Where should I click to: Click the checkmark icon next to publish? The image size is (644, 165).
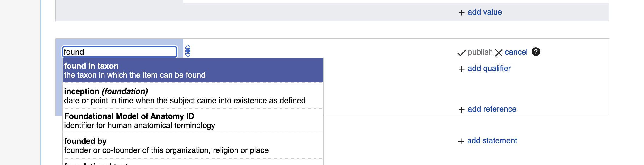[462, 53]
